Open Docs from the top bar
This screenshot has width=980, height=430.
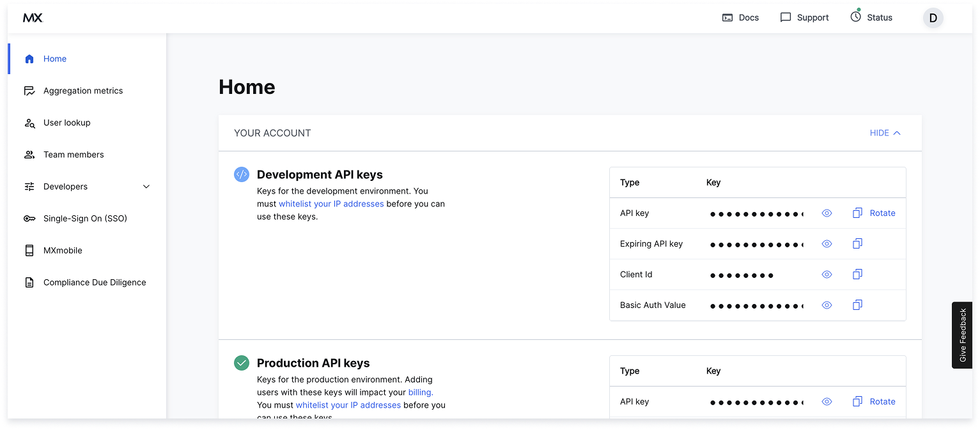coord(740,17)
